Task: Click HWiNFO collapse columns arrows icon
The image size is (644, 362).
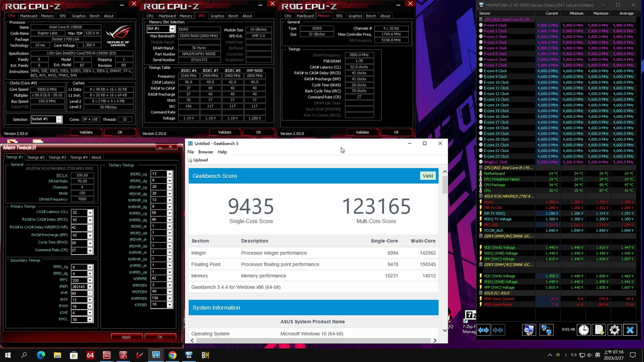Action: click(x=498, y=330)
